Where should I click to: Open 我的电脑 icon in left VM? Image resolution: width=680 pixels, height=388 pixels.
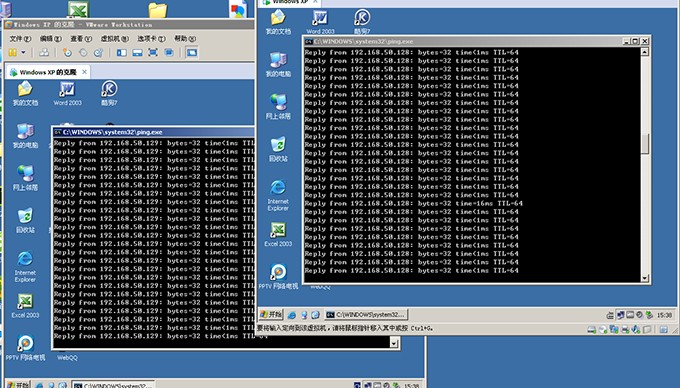pyautogui.click(x=25, y=136)
